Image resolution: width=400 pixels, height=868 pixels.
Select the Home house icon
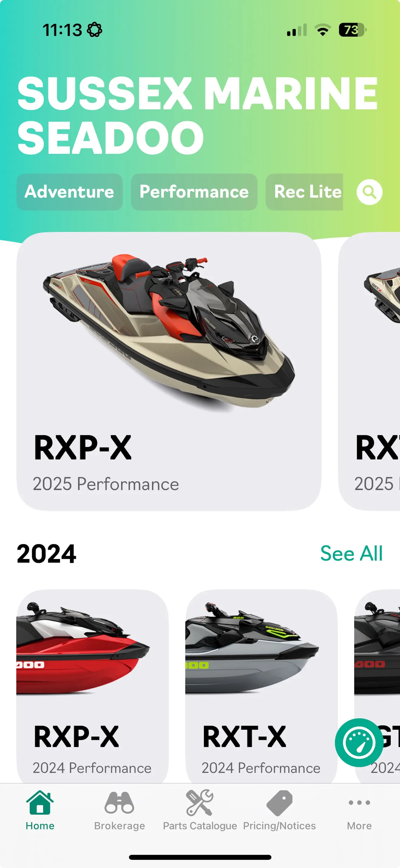[x=40, y=803]
